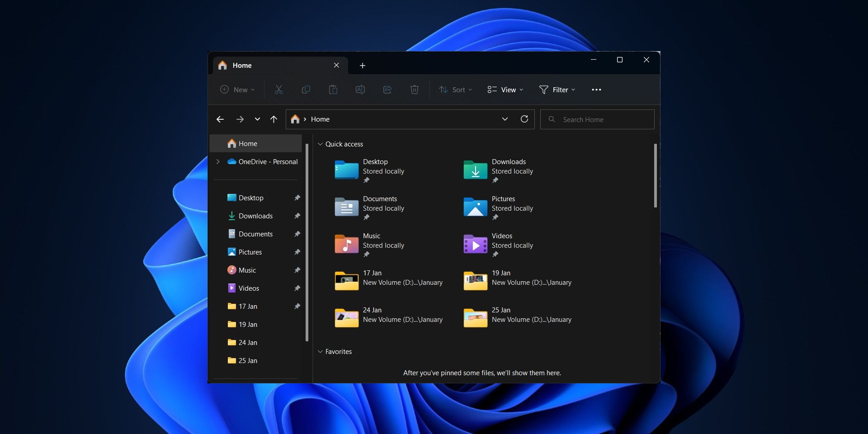Open the Share icon
The image size is (868, 434).
387,90
